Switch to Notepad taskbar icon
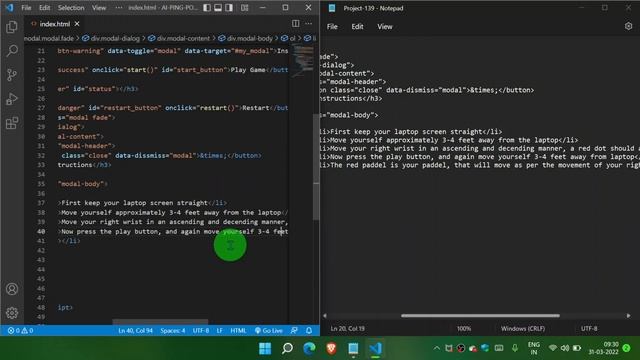The image size is (640, 360). tap(353, 348)
